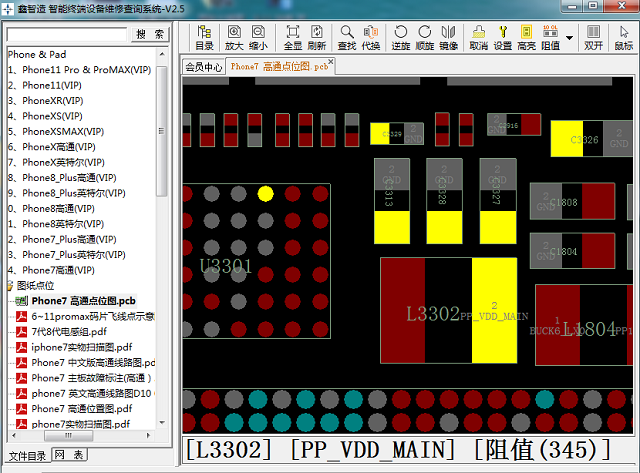Select 全显 fit-all view
Screen dimensions: 640x473
[293, 38]
